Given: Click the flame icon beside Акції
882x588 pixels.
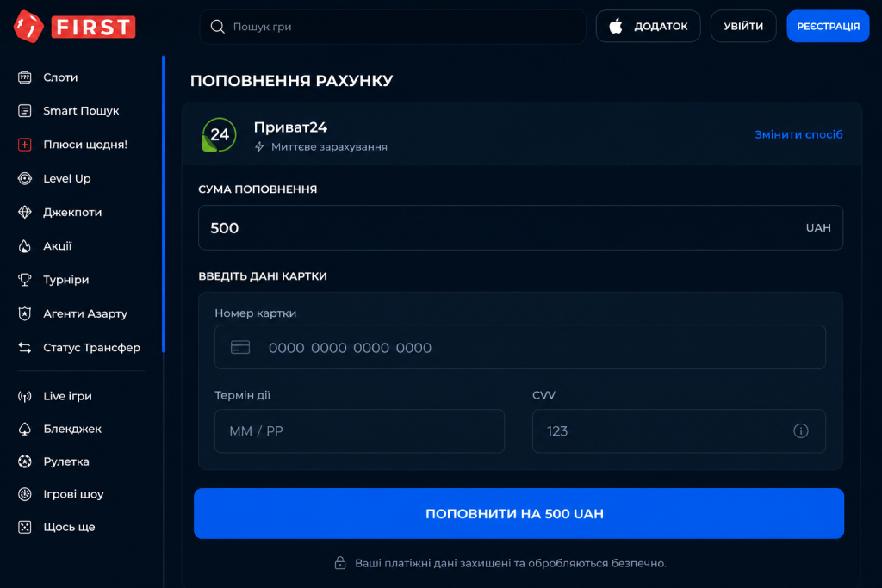Looking at the screenshot, I should 25,245.
